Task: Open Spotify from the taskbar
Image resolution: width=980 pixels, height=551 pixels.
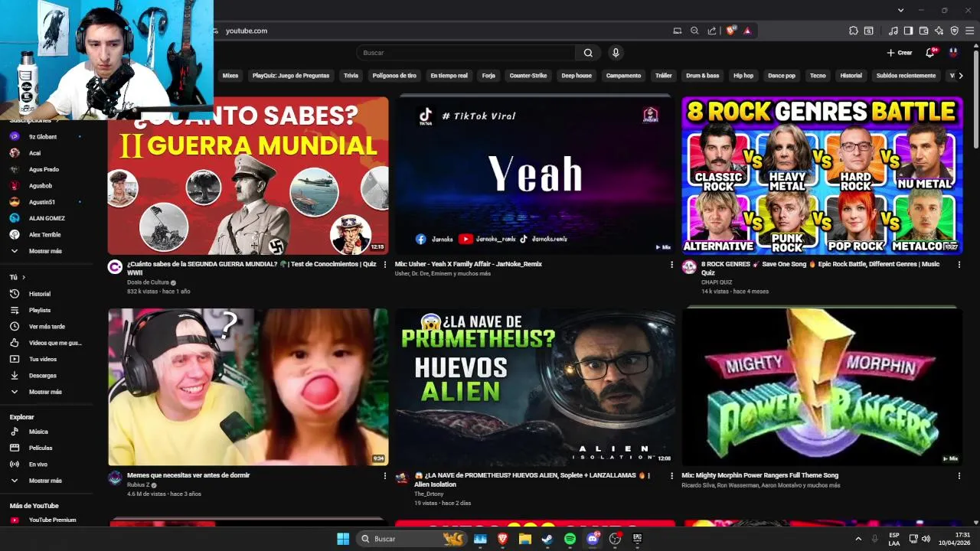Action: (x=570, y=539)
